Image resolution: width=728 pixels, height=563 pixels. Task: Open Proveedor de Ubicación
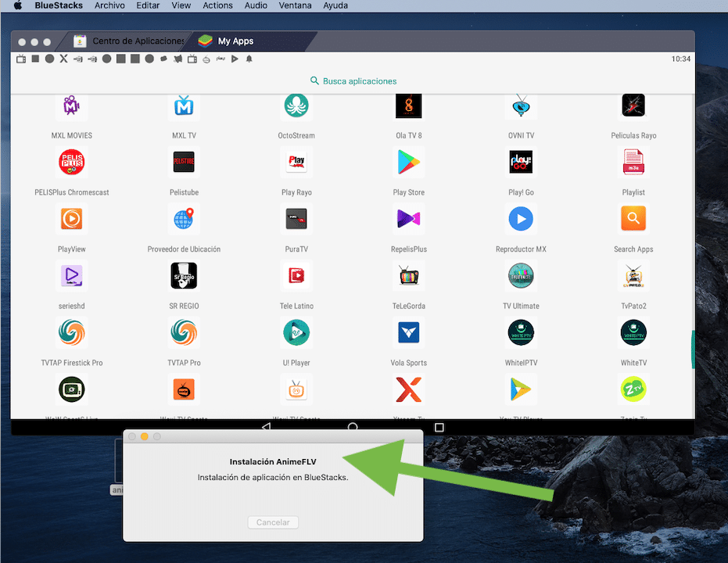click(x=184, y=219)
